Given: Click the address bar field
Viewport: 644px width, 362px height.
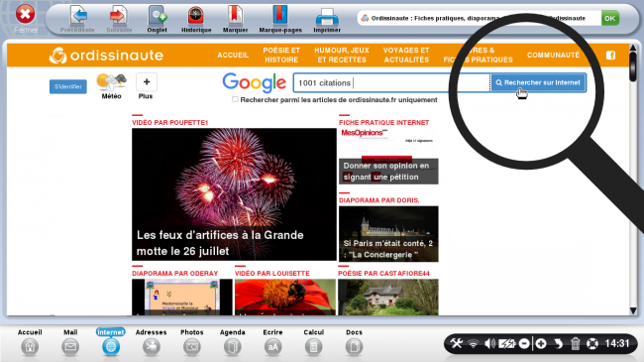Looking at the screenshot, I should [x=479, y=18].
